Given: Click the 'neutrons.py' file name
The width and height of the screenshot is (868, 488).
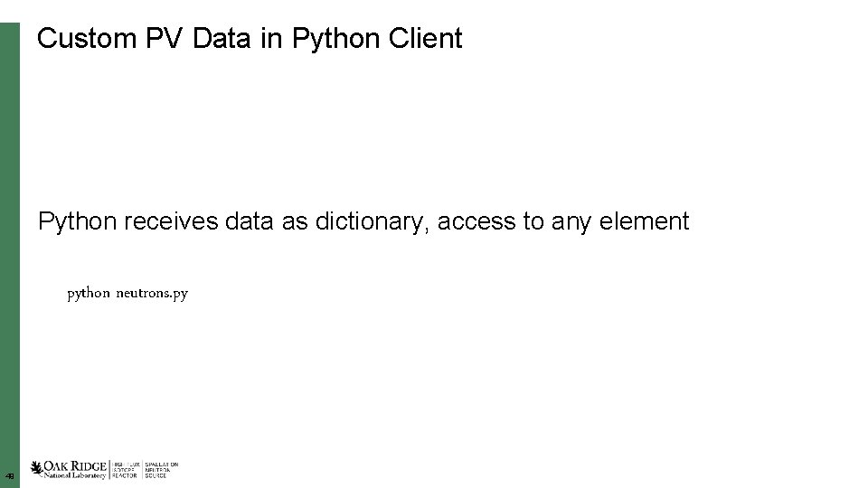Looking at the screenshot, I should point(152,294).
